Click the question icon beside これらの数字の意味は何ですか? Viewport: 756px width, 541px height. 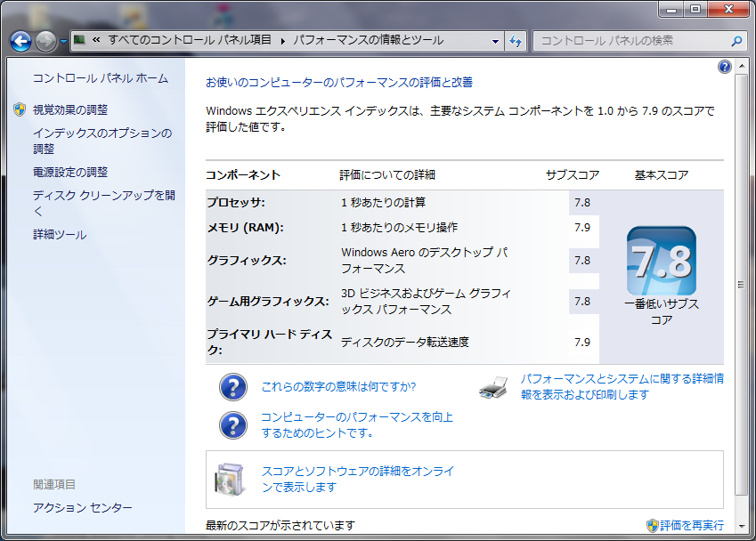pos(233,387)
